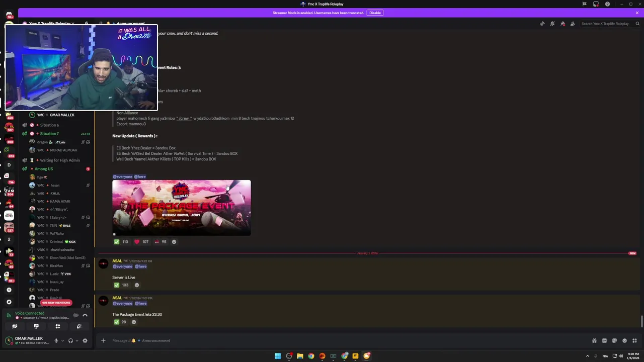Open the Solo Match server icon

pyautogui.click(x=9, y=215)
